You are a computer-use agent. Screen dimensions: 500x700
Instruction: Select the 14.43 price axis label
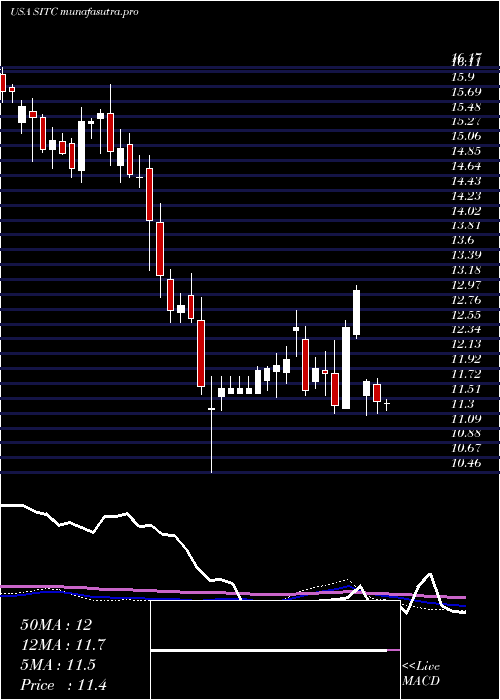pyautogui.click(x=467, y=181)
